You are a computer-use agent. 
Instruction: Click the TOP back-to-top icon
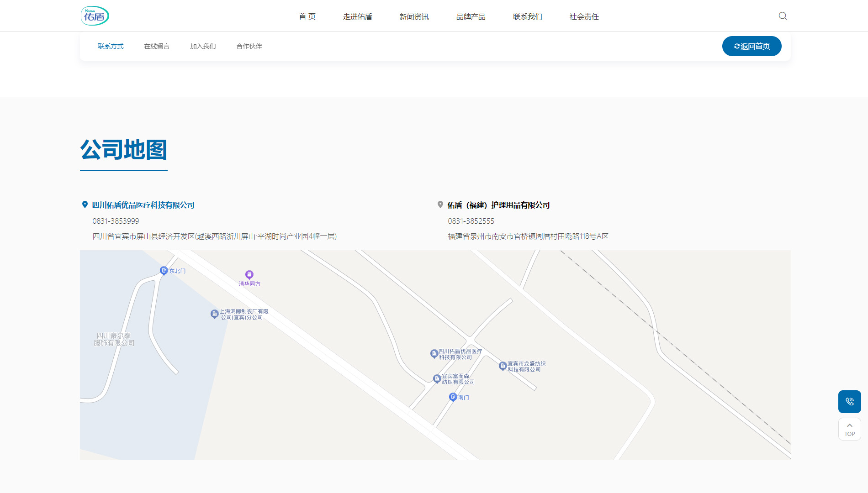point(849,429)
